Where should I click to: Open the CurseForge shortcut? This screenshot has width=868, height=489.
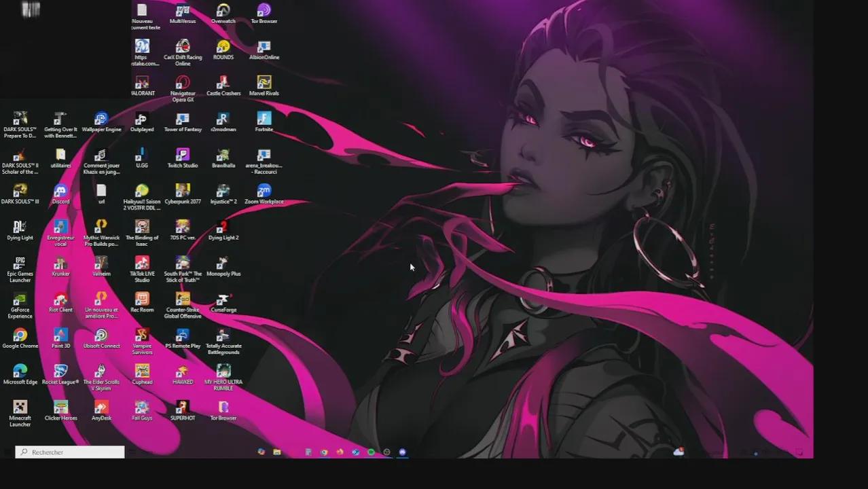point(223,302)
